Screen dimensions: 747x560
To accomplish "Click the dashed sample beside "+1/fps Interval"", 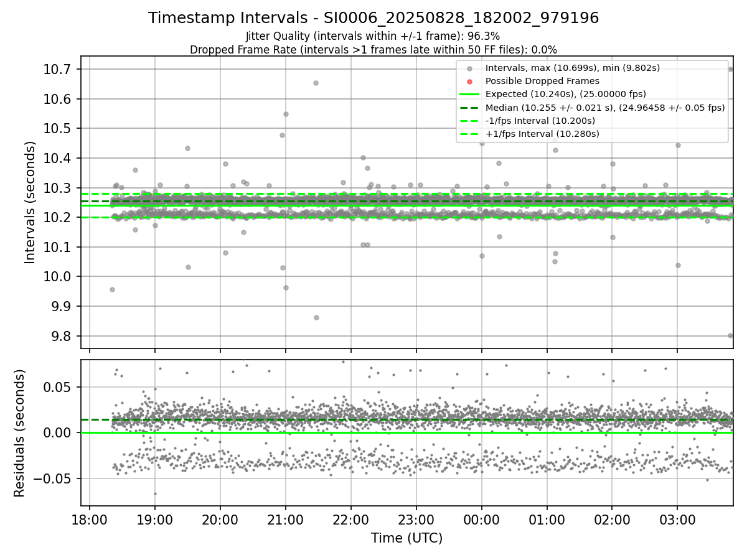I will point(470,134).
